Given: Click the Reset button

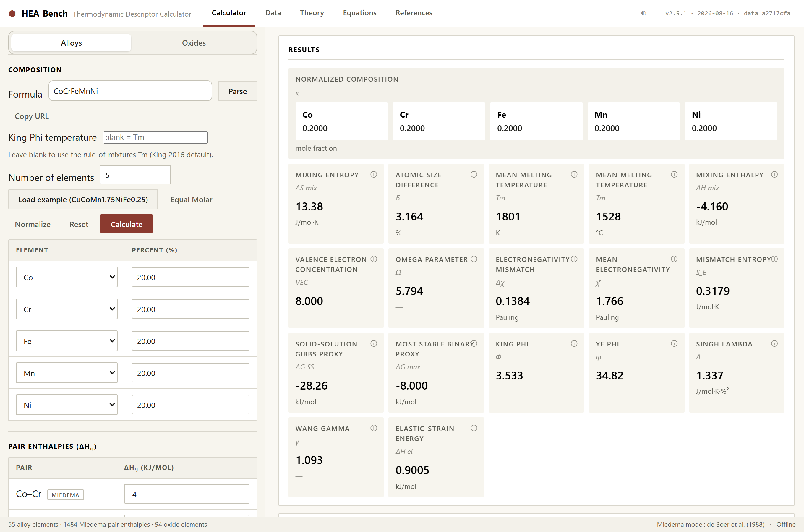Looking at the screenshot, I should 79,224.
